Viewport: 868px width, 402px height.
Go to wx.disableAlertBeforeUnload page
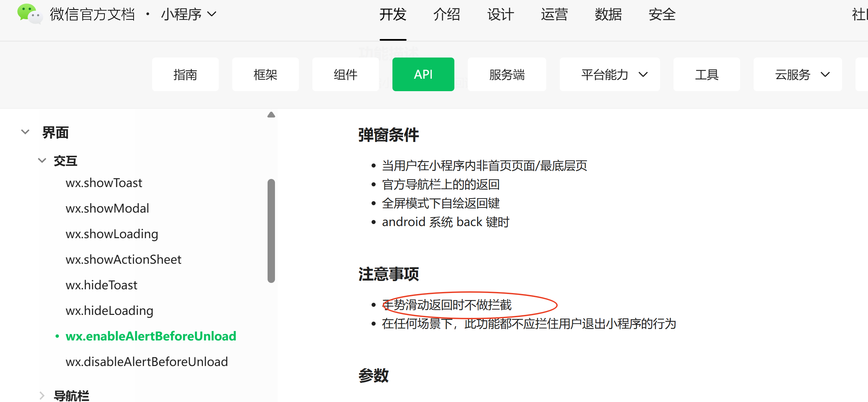click(x=147, y=362)
